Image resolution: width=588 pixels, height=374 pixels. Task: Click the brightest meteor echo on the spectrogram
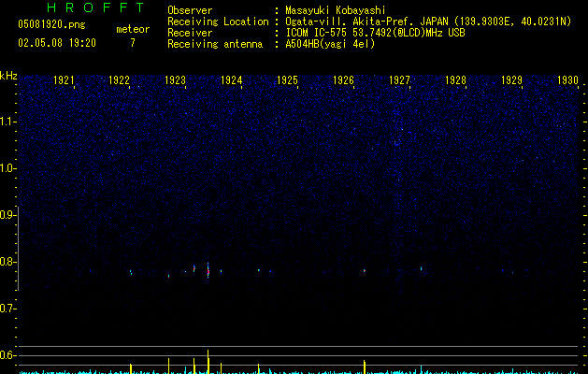pos(208,270)
